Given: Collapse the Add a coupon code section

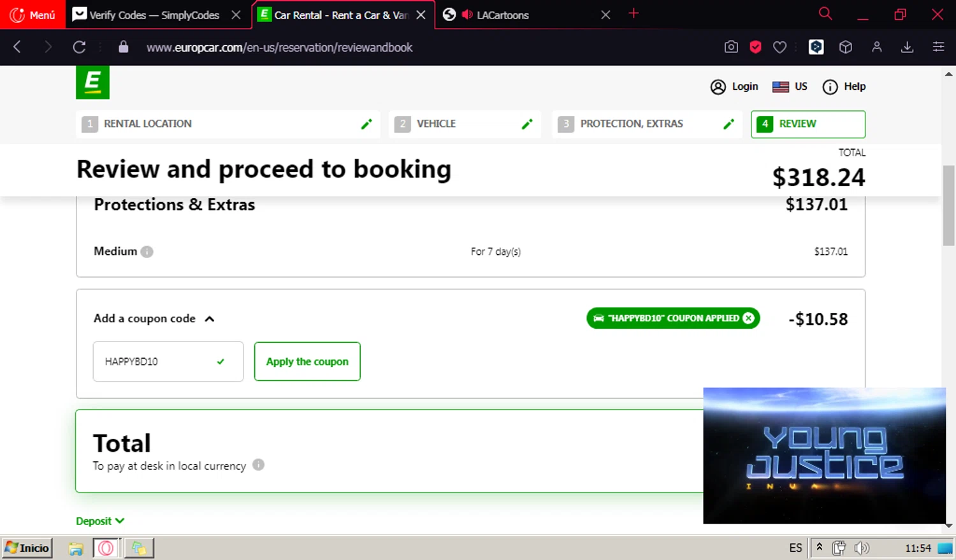Looking at the screenshot, I should [210, 319].
